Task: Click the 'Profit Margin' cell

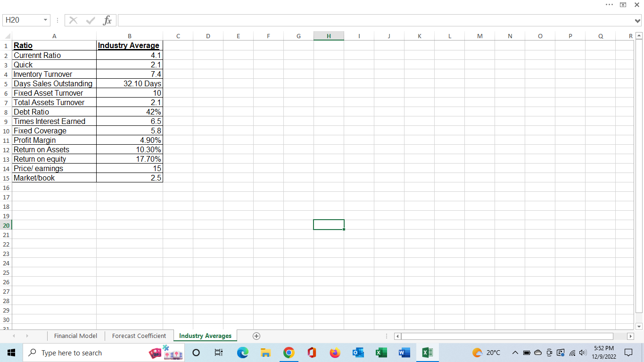Action: pyautogui.click(x=54, y=140)
